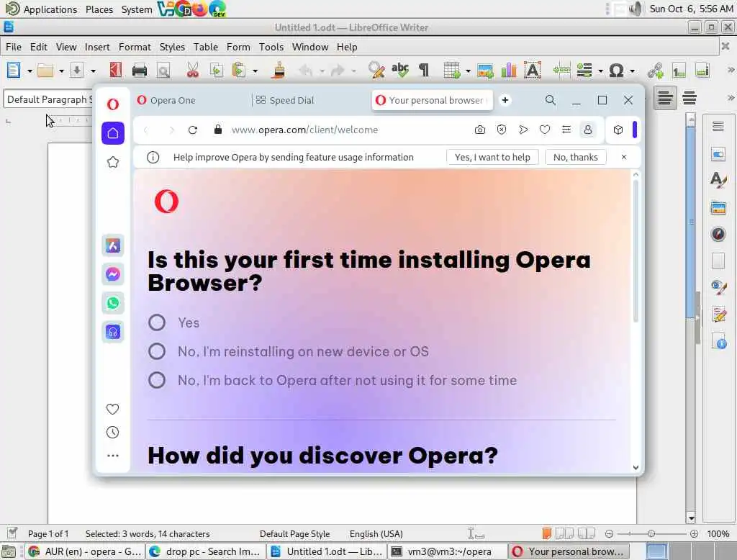Toggle Writer left-align paragraph button
Viewport: 737px width, 560px height.
point(665,99)
